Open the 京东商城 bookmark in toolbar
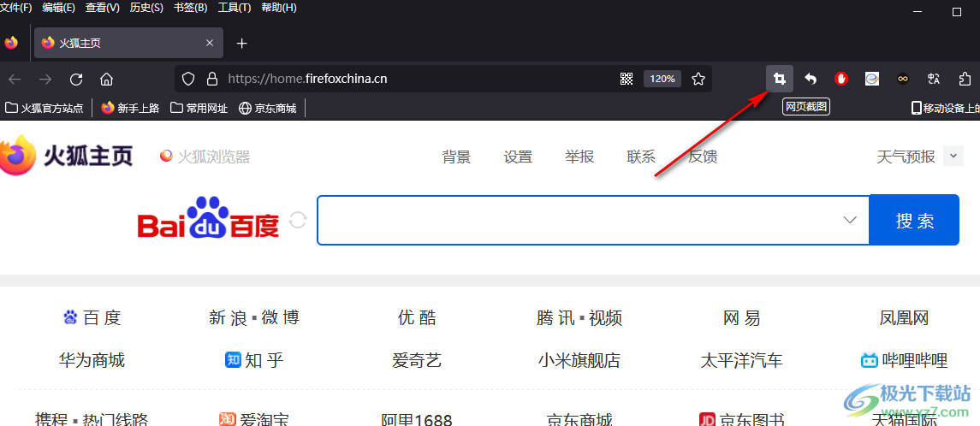Image resolution: width=980 pixels, height=426 pixels. pos(268,108)
